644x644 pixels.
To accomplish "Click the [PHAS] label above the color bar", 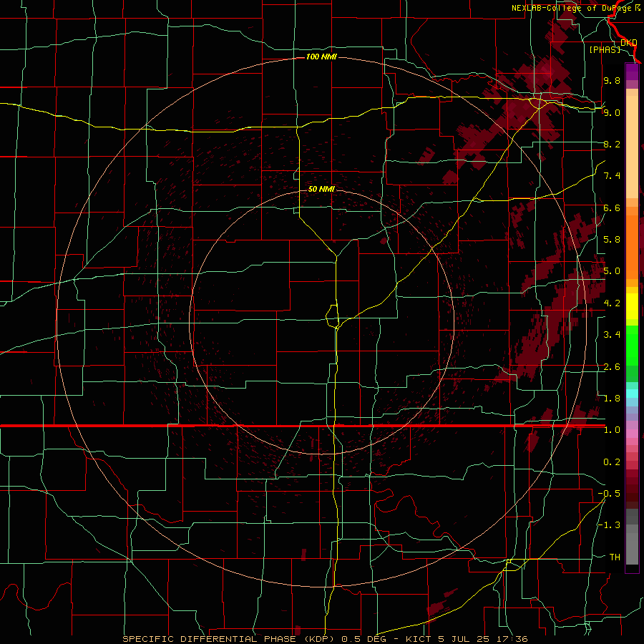I will point(605,49).
